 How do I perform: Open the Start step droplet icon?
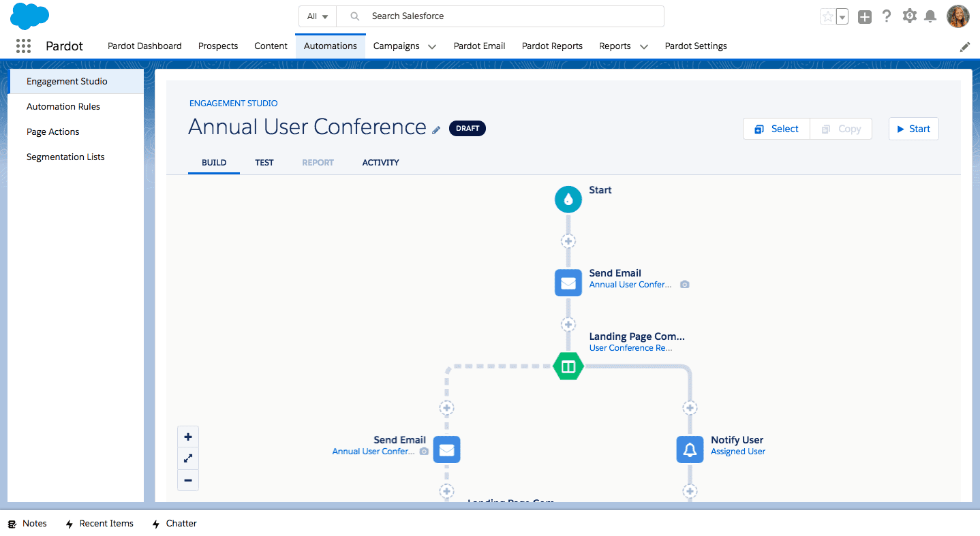(568, 199)
